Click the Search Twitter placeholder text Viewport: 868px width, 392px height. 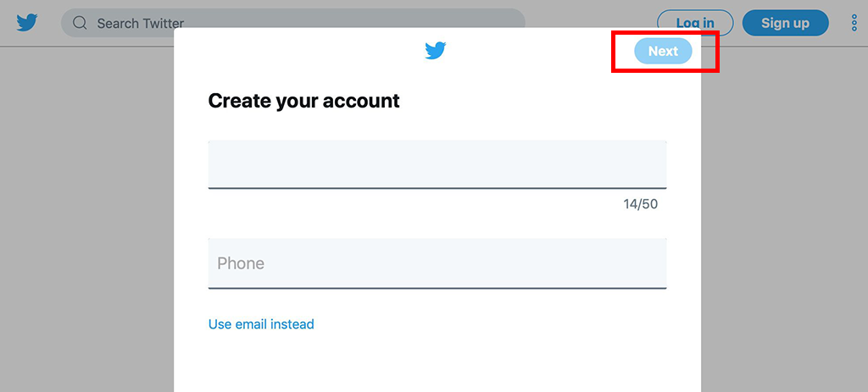(x=141, y=23)
